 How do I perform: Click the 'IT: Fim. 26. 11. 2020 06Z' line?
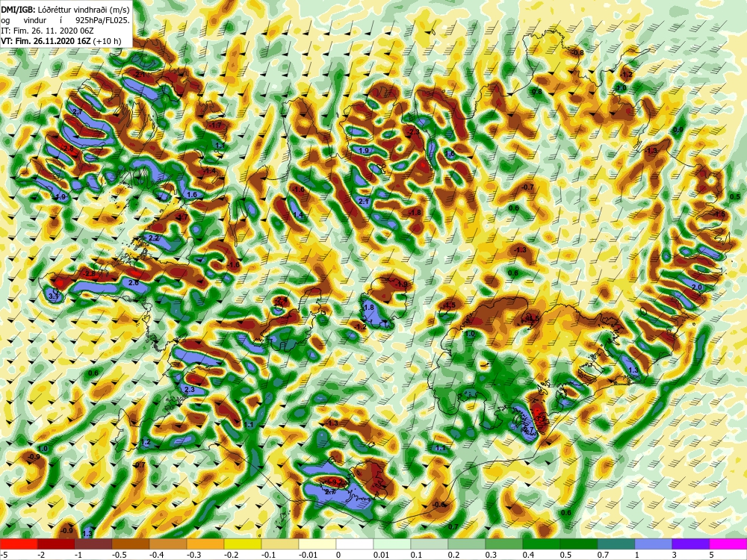coord(47,31)
